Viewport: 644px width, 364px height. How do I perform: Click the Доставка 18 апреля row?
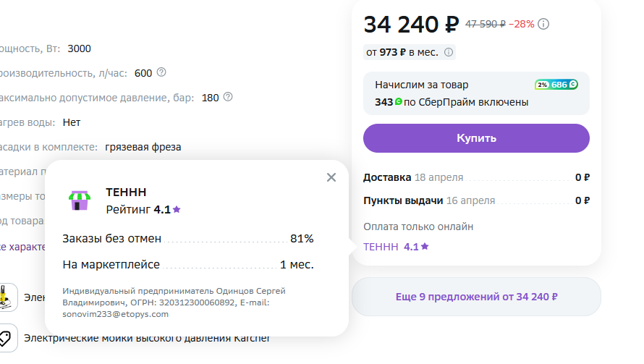[x=476, y=177]
